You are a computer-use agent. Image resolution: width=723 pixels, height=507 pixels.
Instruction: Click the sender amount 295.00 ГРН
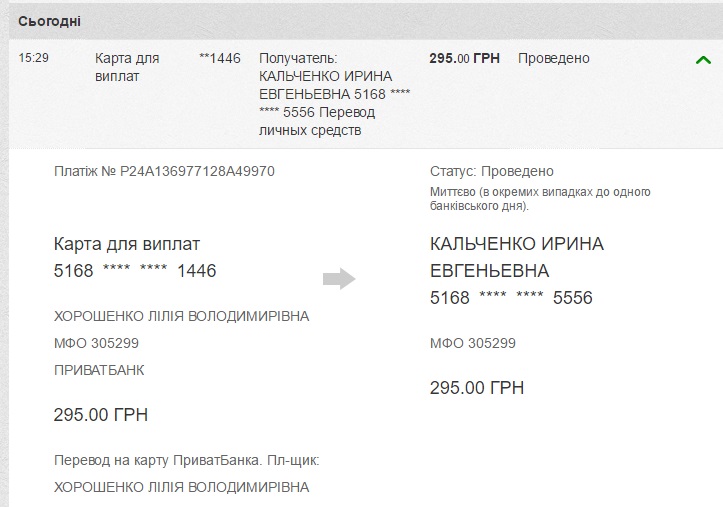pos(101,415)
